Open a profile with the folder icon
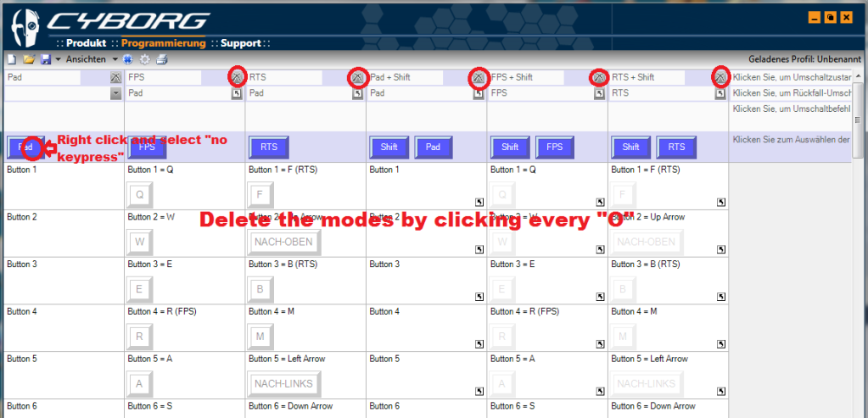The width and height of the screenshot is (868, 418). coord(28,59)
